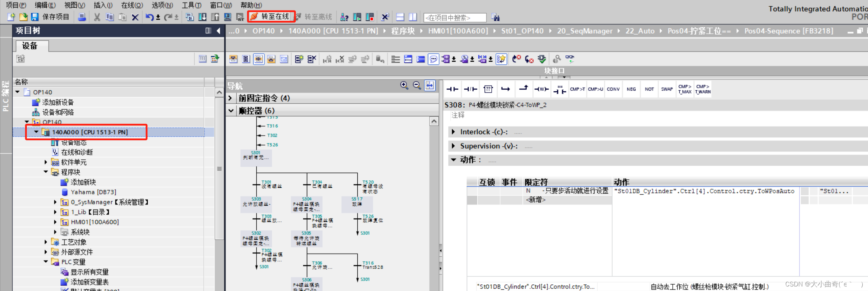The height and width of the screenshot is (291, 868).
Task: Collapse the 140A000 CPU tree node
Action: tap(36, 132)
